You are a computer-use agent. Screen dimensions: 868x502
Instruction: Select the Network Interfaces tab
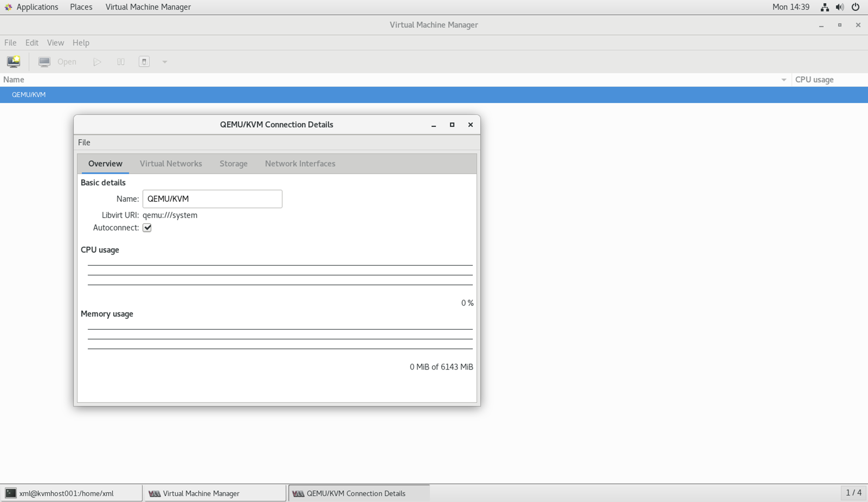point(300,163)
